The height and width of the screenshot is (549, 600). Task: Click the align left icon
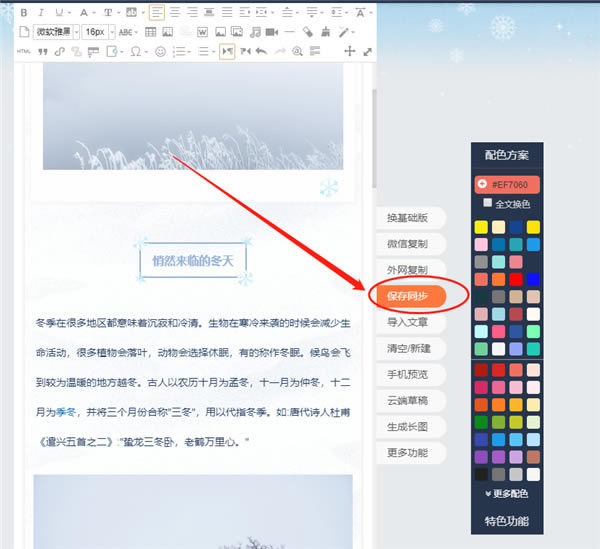click(x=157, y=13)
